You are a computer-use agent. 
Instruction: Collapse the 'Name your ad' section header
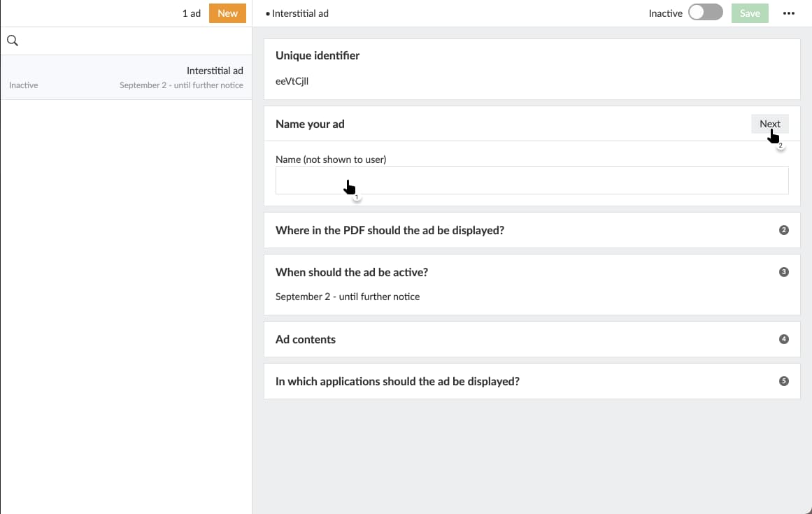click(310, 124)
